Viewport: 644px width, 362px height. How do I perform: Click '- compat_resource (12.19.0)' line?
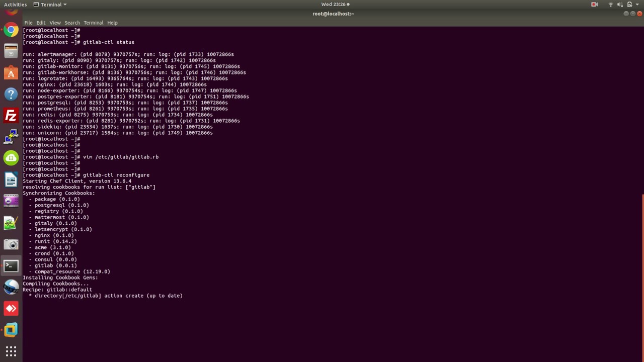point(69,271)
